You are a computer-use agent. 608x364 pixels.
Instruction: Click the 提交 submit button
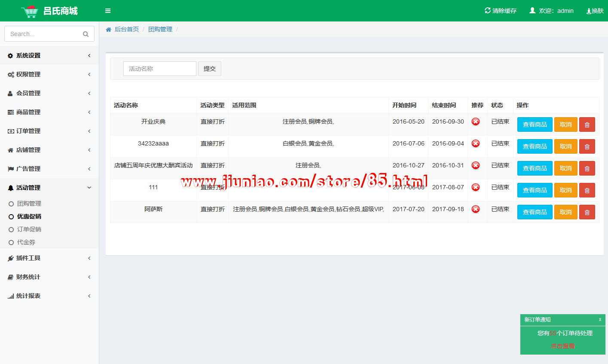209,69
